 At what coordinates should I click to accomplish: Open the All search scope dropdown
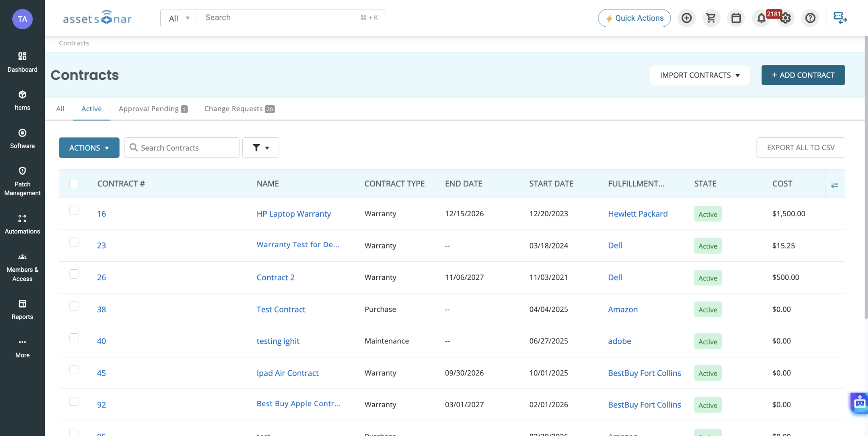[178, 18]
